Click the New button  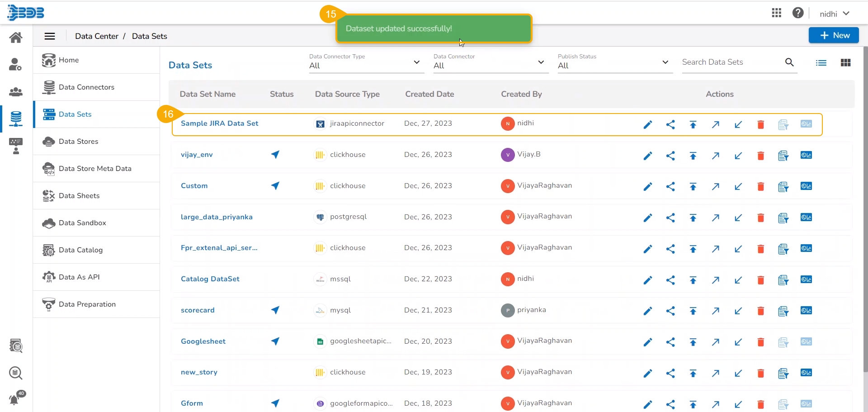pos(833,35)
